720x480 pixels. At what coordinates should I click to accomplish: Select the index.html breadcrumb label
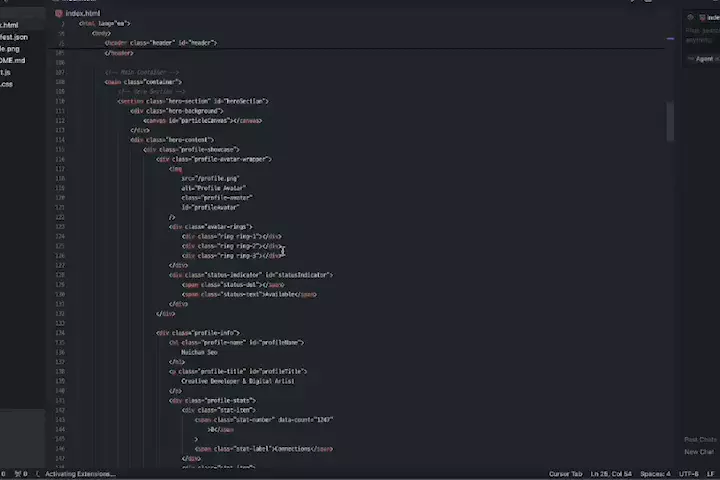pyautogui.click(x=83, y=13)
